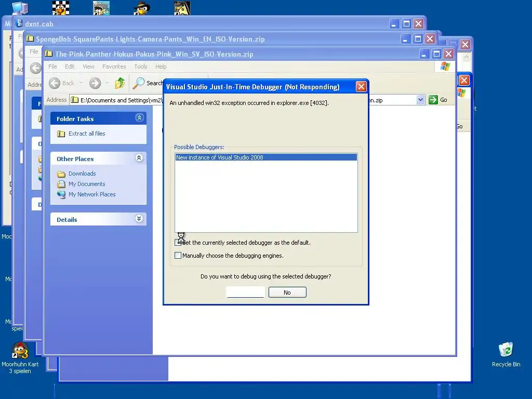
Task: Click the detective chicken desktop icon
Action: (x=141, y=7)
